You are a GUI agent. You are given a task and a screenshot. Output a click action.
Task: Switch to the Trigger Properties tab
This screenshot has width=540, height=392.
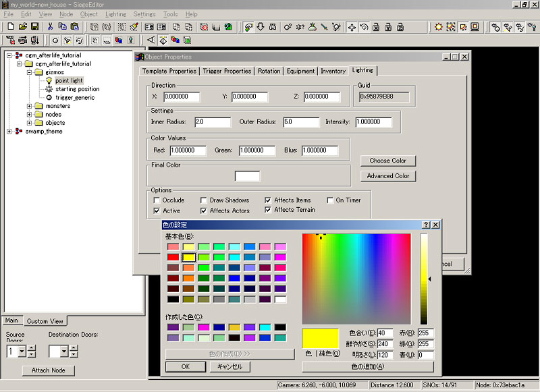[227, 71]
